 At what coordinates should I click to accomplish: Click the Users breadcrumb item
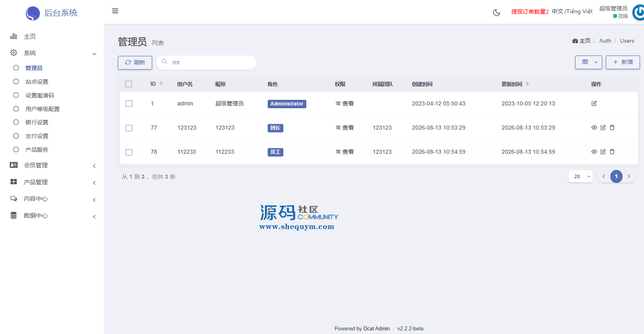(x=627, y=41)
